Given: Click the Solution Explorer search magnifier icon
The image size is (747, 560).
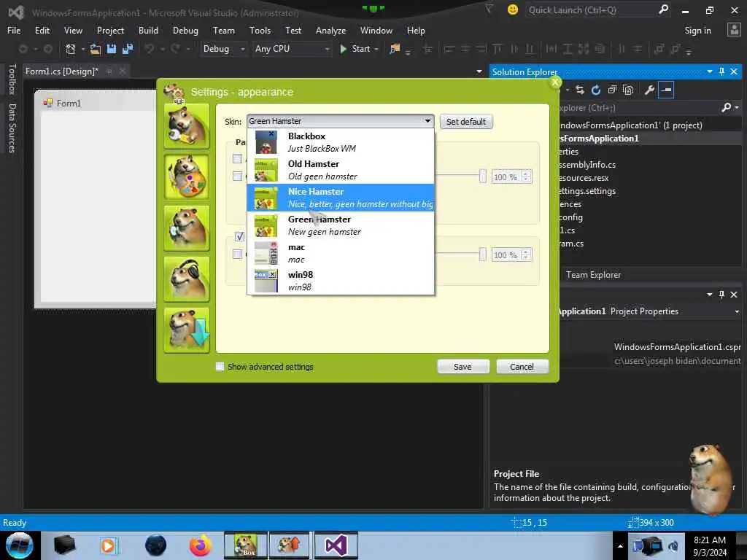Looking at the screenshot, I should (x=726, y=108).
